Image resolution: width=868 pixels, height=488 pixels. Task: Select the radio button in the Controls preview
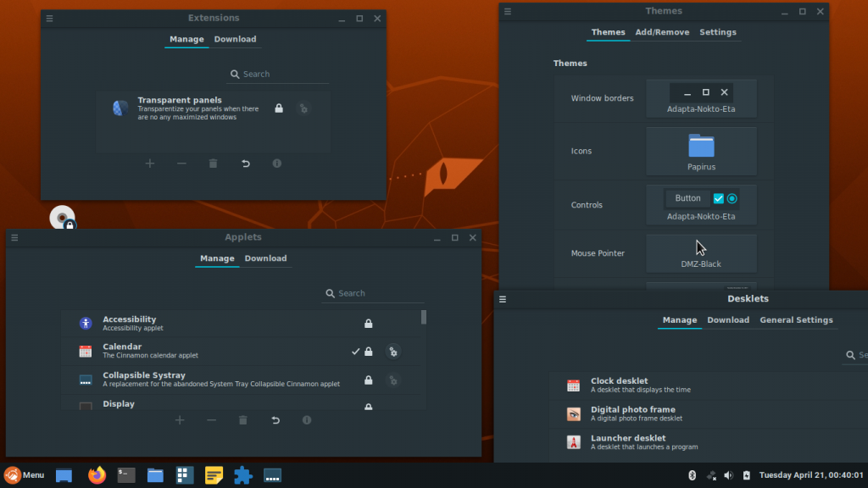coord(731,197)
